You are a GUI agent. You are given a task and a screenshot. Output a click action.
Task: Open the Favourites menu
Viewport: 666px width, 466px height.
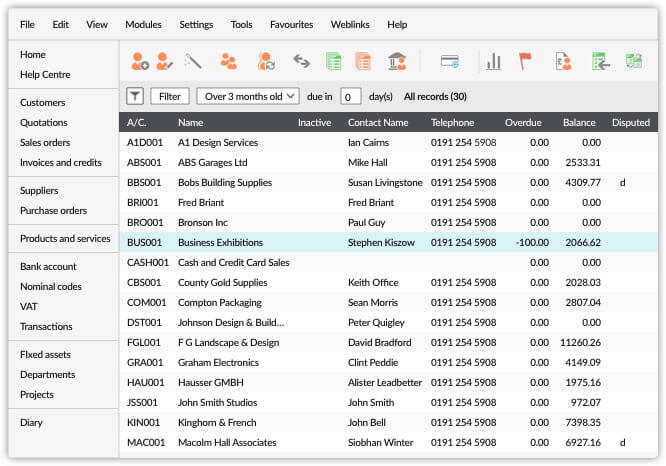point(291,25)
